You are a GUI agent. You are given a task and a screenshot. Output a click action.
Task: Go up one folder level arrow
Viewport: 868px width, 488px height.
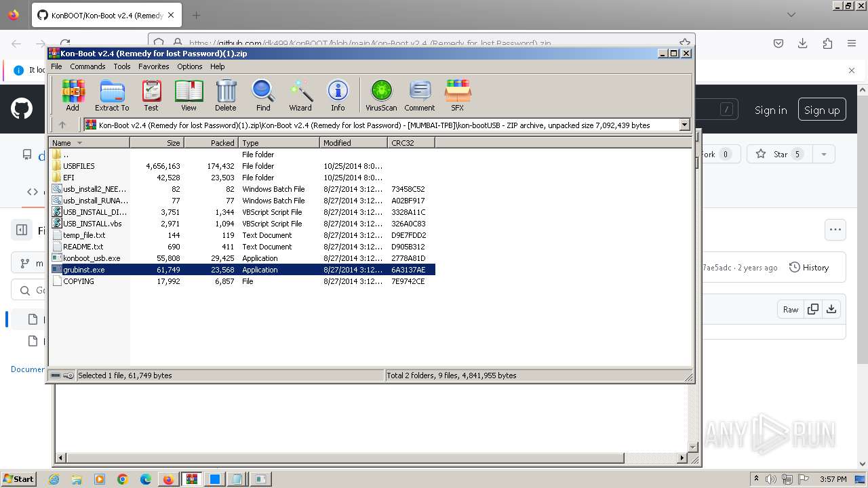(x=62, y=125)
